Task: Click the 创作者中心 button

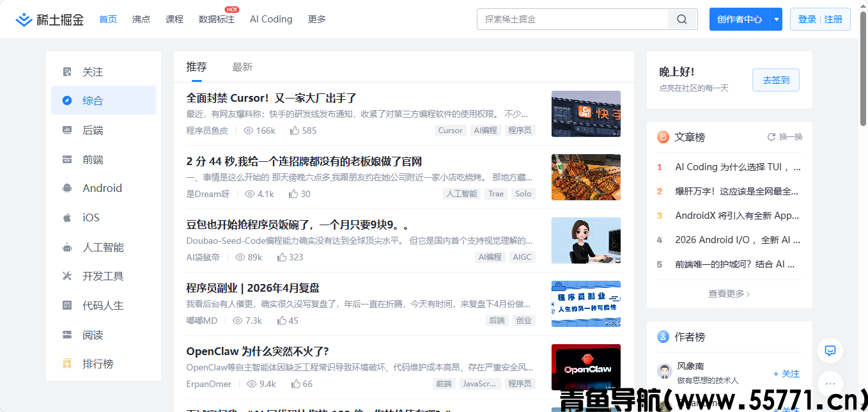Action: pos(740,19)
